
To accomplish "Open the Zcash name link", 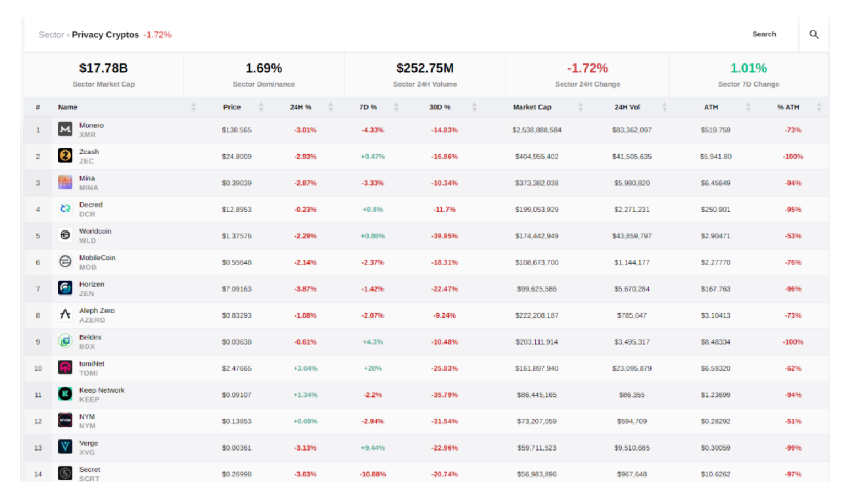I will click(89, 152).
